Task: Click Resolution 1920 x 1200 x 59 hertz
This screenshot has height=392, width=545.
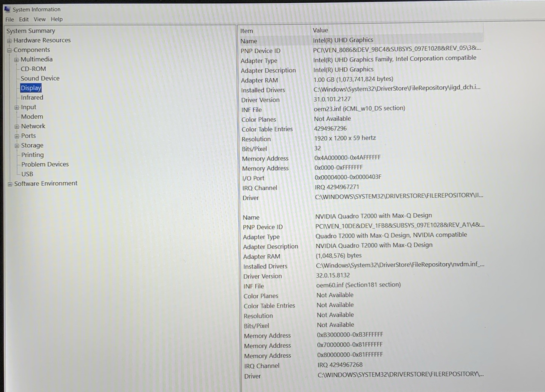Action: [345, 138]
